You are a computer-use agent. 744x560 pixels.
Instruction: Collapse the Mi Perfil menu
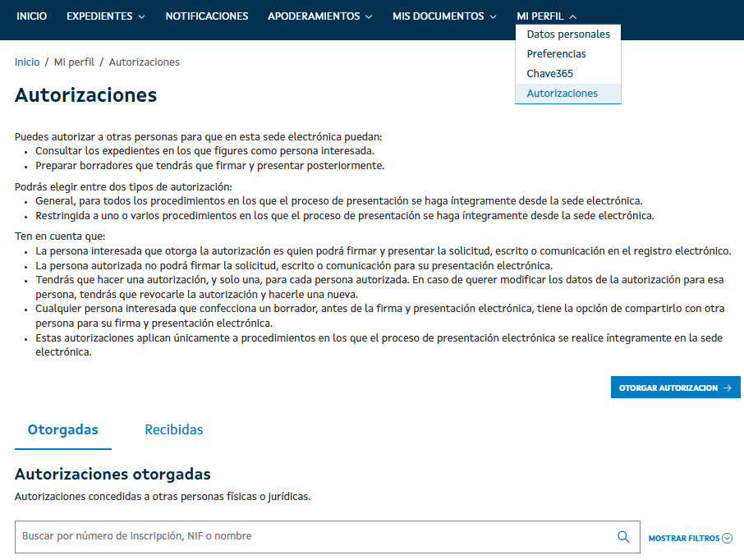tap(547, 16)
